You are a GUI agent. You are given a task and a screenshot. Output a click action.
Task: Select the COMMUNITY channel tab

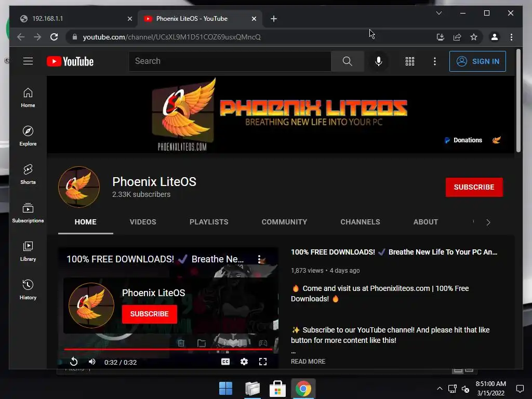tap(284, 222)
